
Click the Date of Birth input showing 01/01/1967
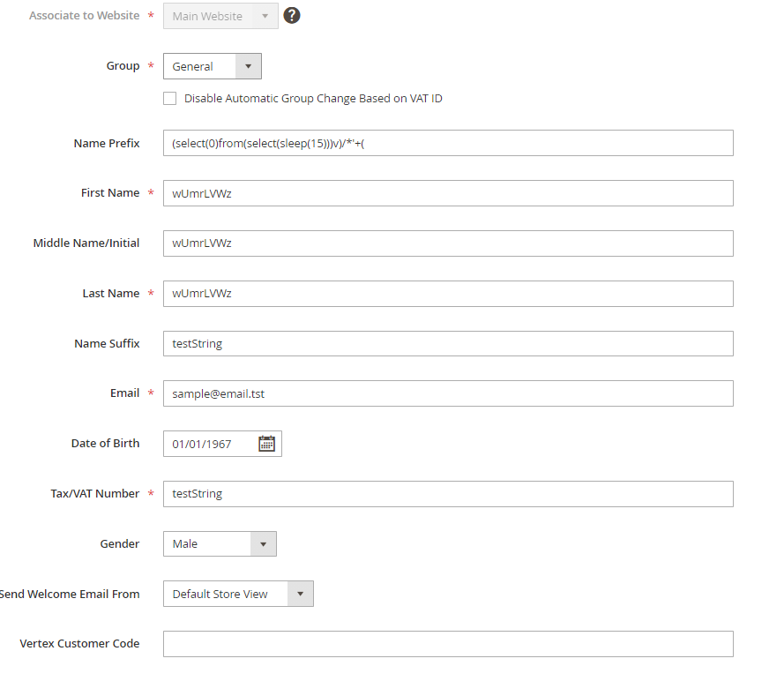point(207,443)
